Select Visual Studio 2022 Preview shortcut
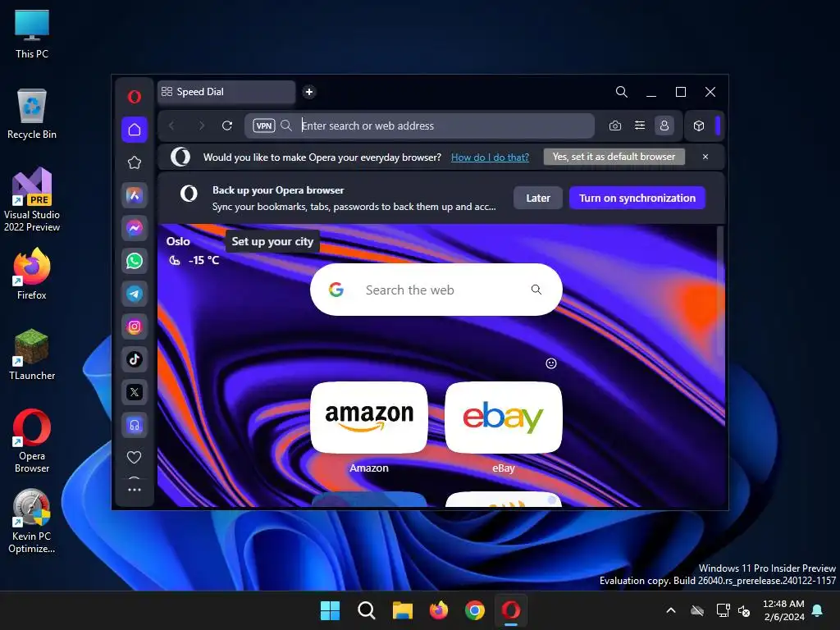This screenshot has width=840, height=630. click(32, 199)
